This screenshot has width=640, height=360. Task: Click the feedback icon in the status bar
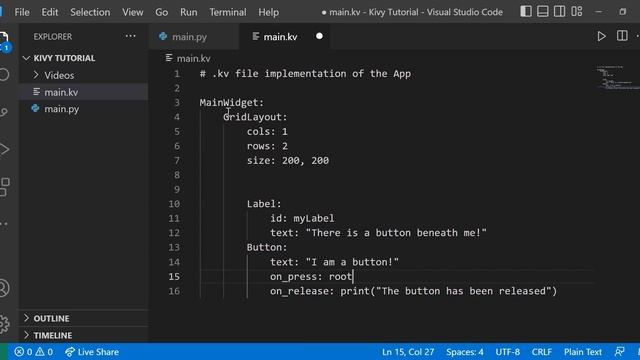[x=620, y=351]
